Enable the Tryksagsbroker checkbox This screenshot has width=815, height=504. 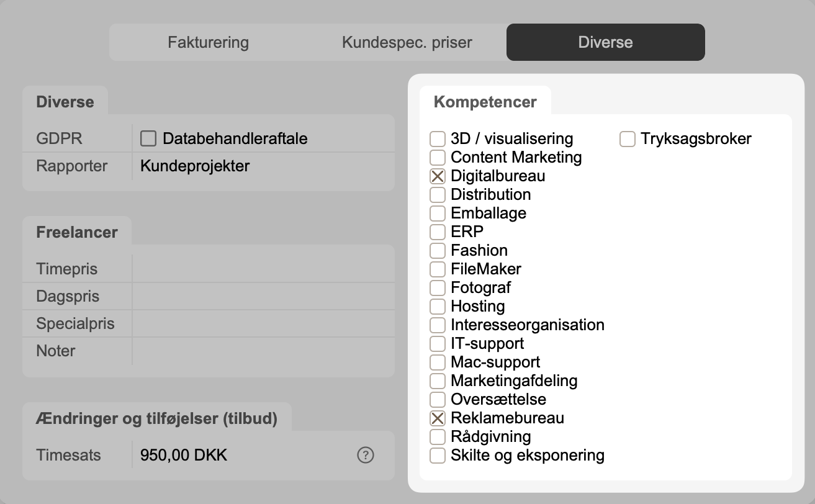(x=628, y=138)
